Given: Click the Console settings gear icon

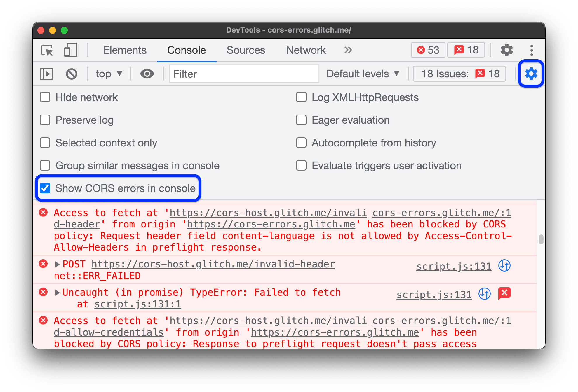Looking at the screenshot, I should tap(530, 73).
